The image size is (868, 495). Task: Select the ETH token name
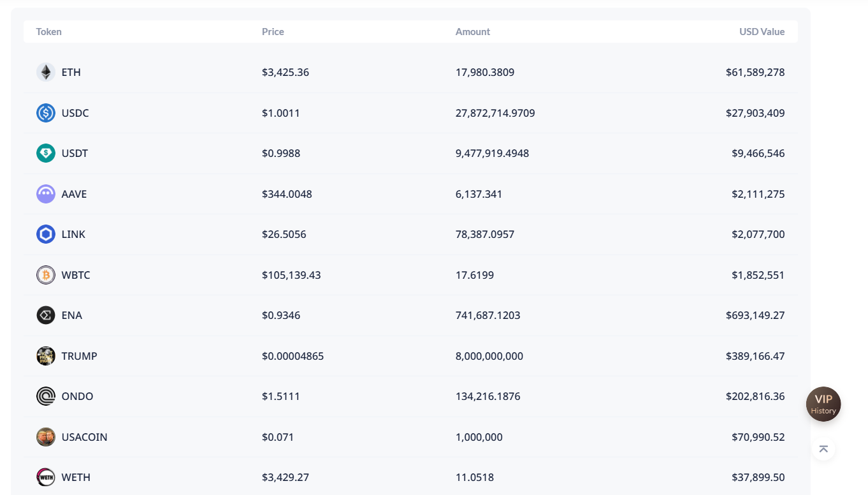click(x=71, y=72)
